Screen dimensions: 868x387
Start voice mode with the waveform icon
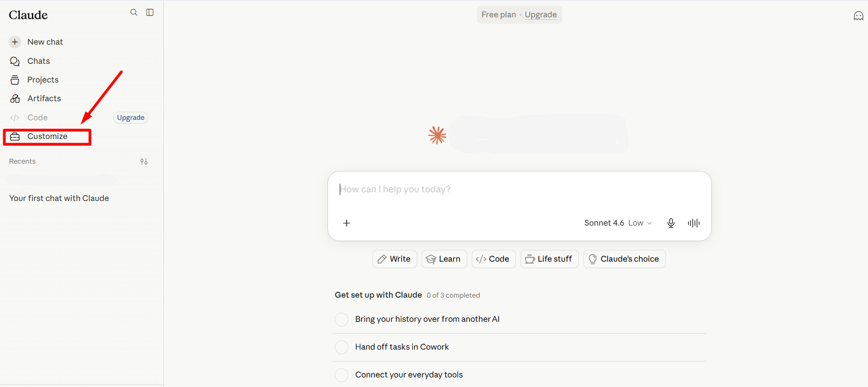tap(694, 223)
